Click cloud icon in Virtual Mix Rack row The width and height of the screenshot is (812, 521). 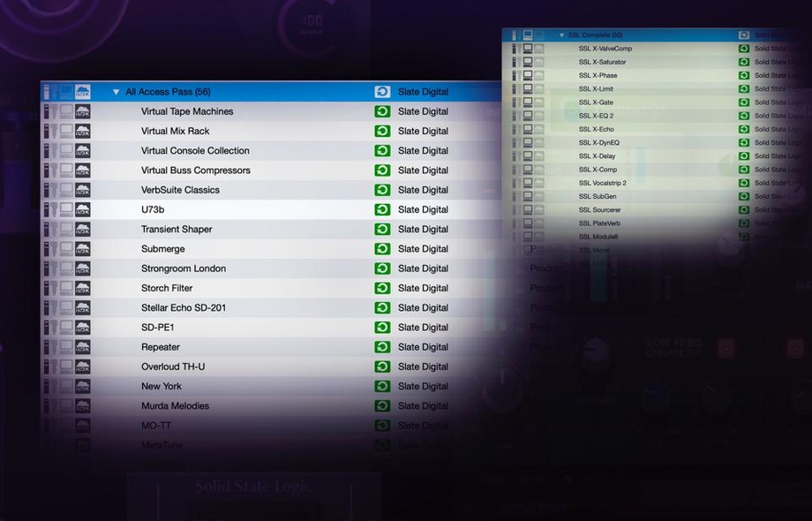[83, 131]
